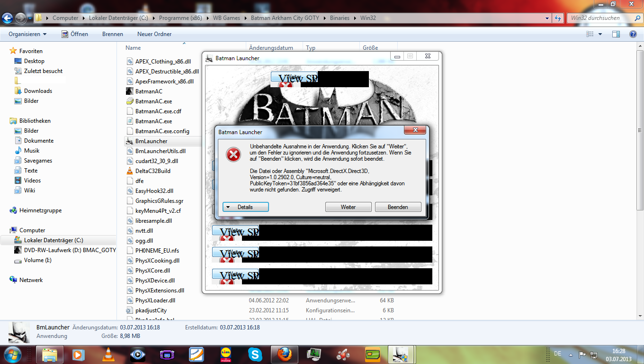Click the Batman Launcher taskbar icon

coord(402,354)
